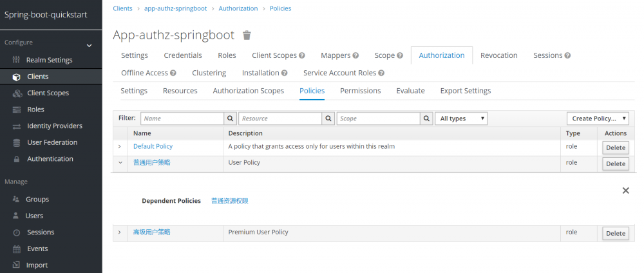This screenshot has height=273, width=644.
Task: Click the Policies breadcrumb link
Action: (x=281, y=8)
